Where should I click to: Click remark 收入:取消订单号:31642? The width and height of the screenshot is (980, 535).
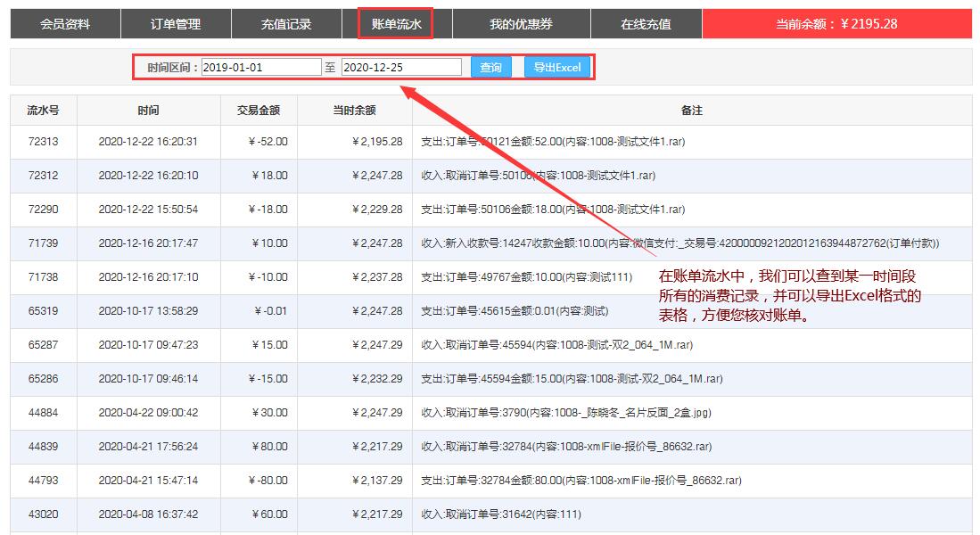[x=501, y=514]
